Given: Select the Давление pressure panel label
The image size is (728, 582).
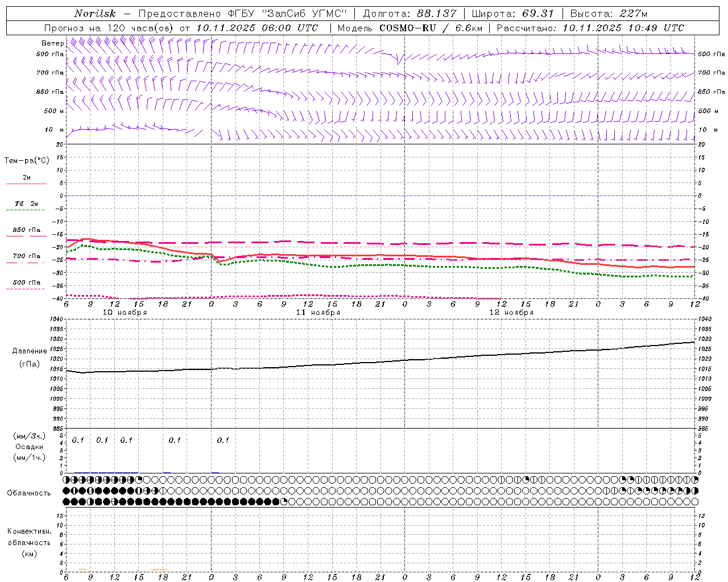Looking at the screenshot, I should pos(28,351).
